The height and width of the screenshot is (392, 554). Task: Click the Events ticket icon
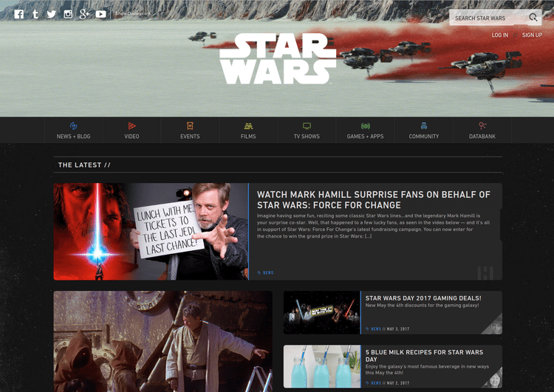coord(190,125)
